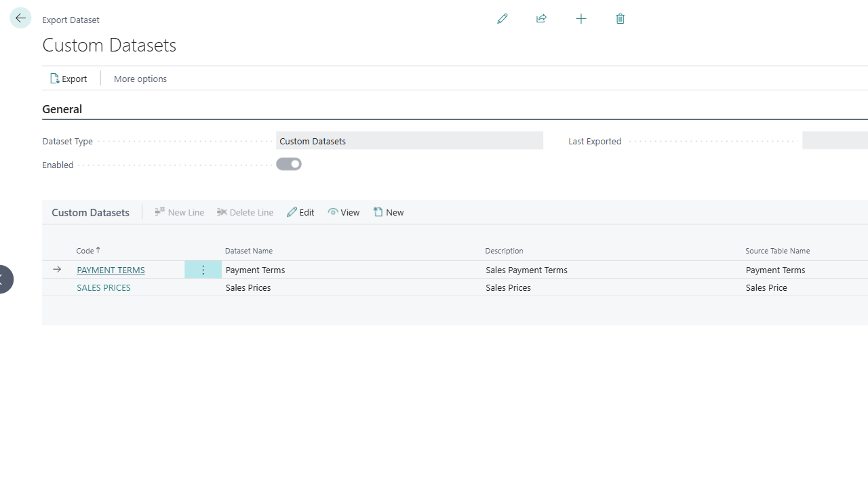The width and height of the screenshot is (868, 488).
Task: Toggle the Enabled switch
Action: coord(289,164)
